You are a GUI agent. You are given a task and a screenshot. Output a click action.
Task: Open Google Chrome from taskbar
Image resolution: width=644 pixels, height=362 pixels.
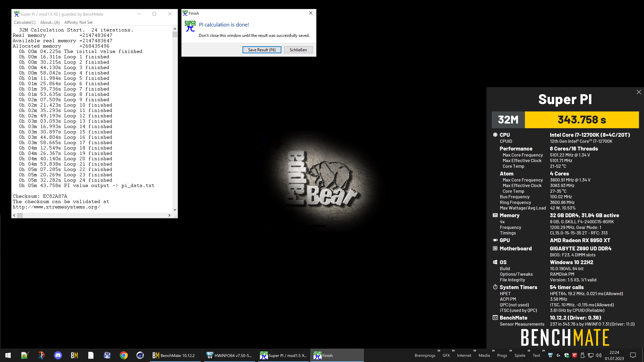pos(123,355)
